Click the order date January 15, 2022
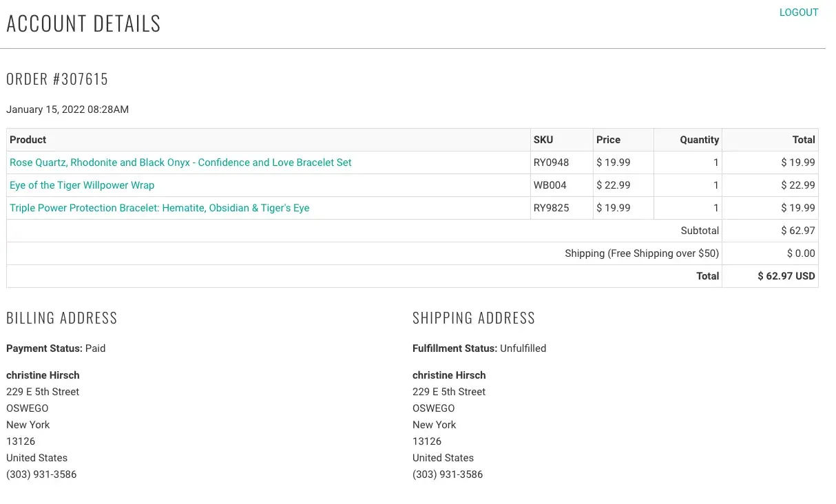836x504 pixels. 67,109
